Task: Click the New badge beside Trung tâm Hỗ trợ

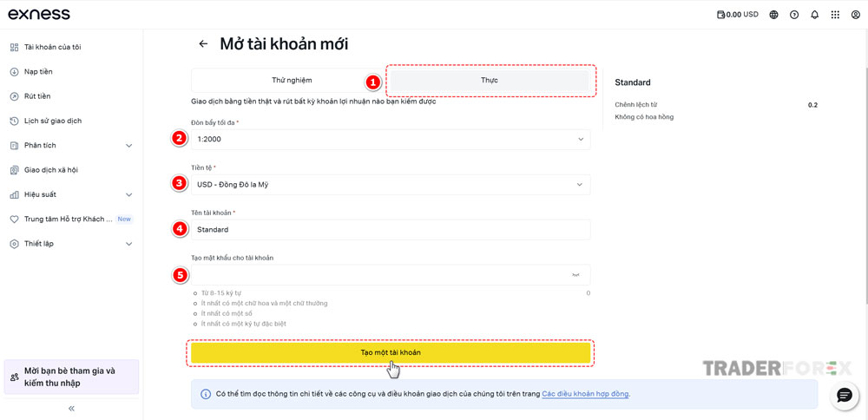Action: 124,220
